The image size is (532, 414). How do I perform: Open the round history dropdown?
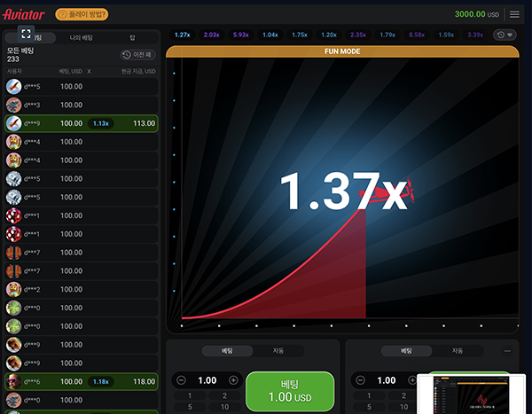tap(504, 35)
